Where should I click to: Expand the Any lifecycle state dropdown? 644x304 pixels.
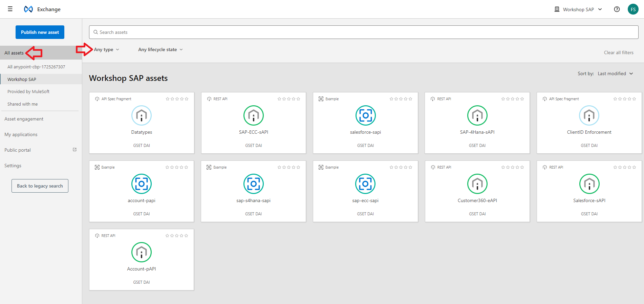tap(160, 49)
